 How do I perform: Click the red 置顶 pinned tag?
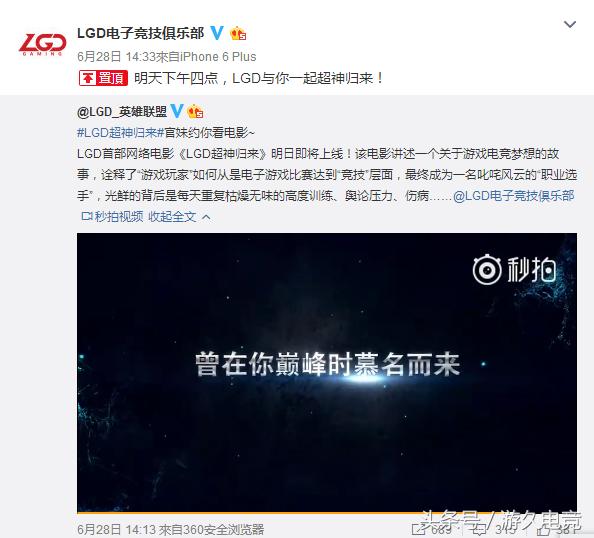tap(103, 78)
